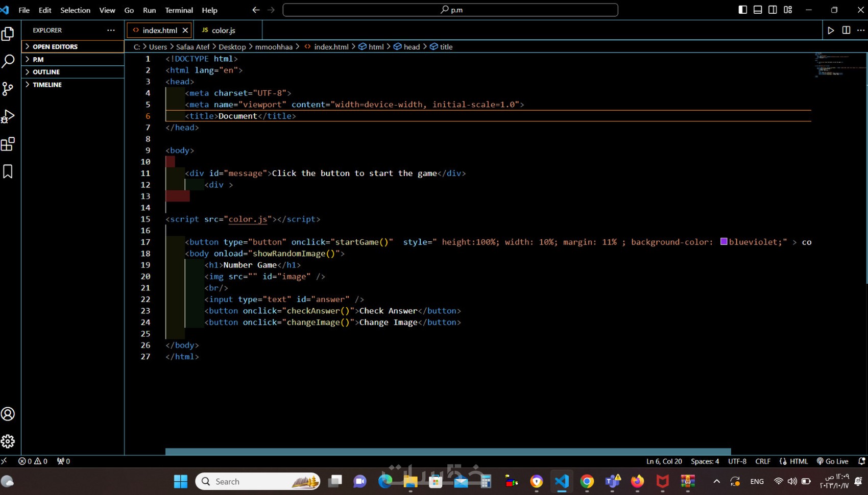Open the Extensions view
The height and width of the screenshot is (495, 868).
(8, 144)
